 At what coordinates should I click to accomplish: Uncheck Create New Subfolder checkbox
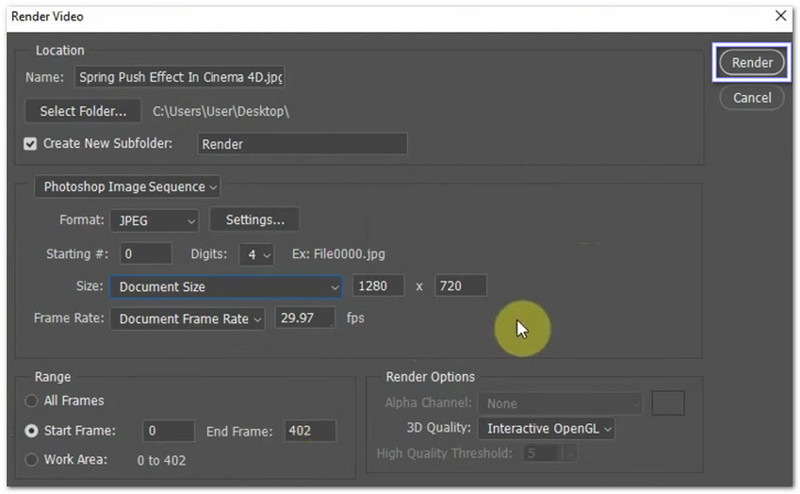(x=30, y=144)
